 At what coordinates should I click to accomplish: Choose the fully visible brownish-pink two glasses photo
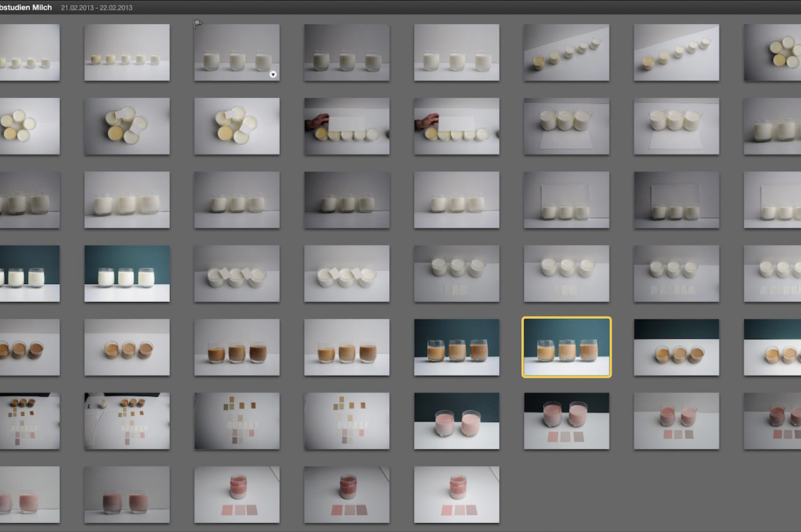click(x=126, y=494)
